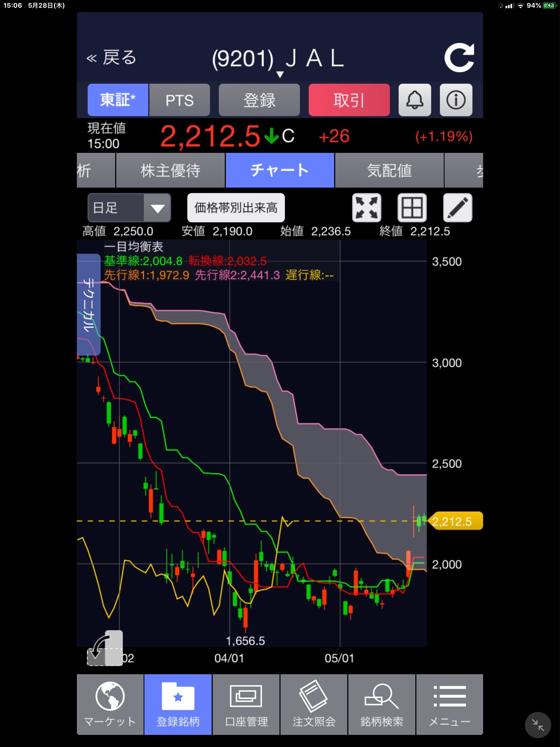
Task: Tap the 04/01 date axis label
Action: (x=229, y=658)
